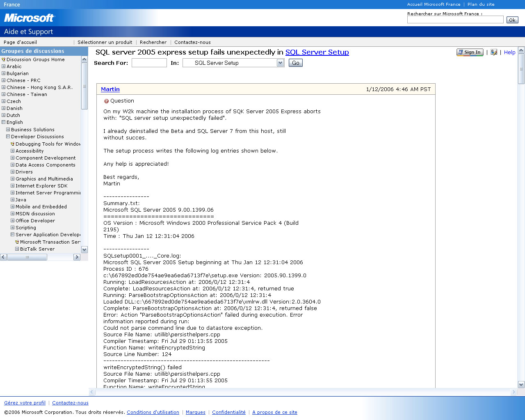Expand the BizTalk Server node
The image size is (525, 420).
coord(17,249)
